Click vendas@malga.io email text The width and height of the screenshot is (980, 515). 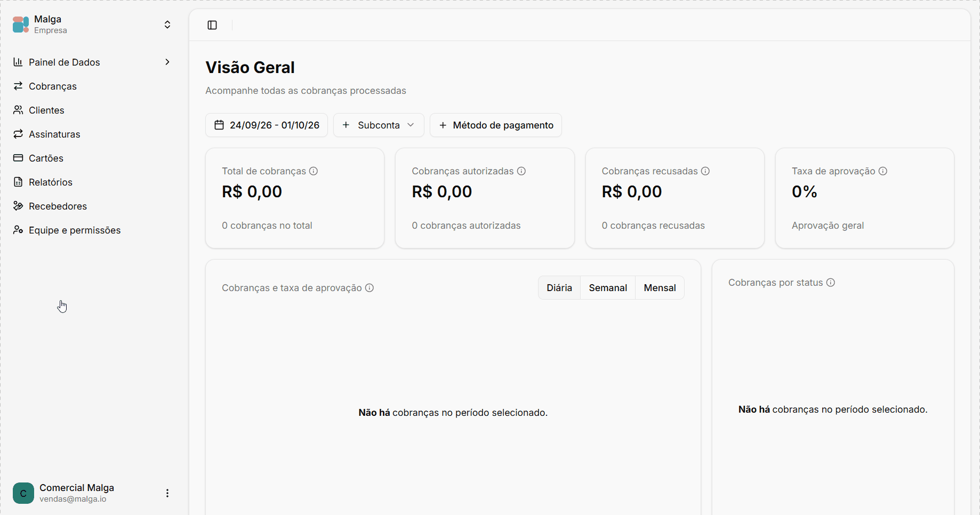[73, 499]
